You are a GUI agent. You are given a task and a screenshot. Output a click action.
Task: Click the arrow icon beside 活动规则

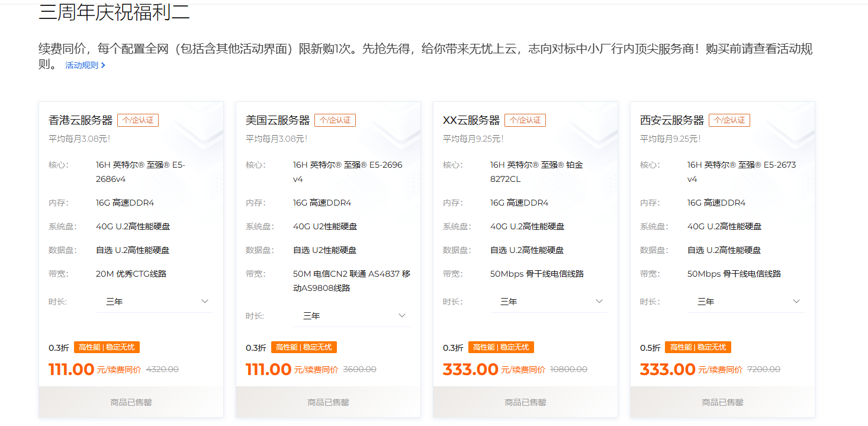click(x=104, y=65)
